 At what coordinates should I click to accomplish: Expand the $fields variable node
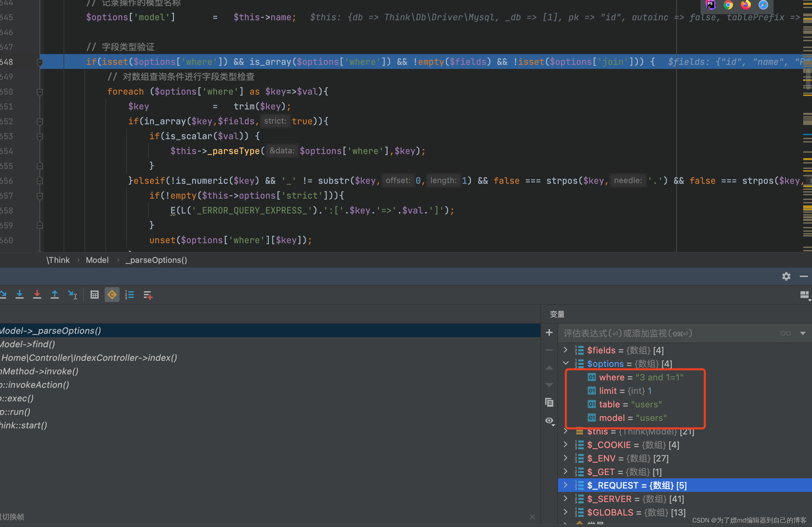[x=566, y=350]
